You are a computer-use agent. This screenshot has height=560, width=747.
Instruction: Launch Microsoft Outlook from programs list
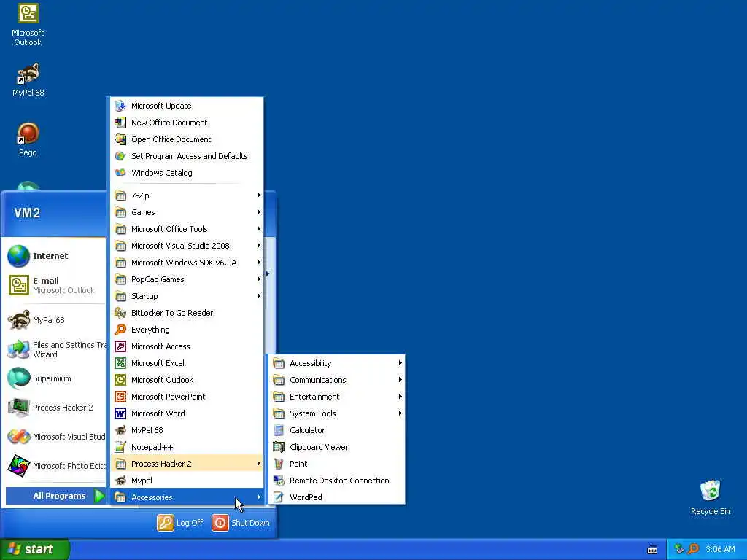coord(187,379)
